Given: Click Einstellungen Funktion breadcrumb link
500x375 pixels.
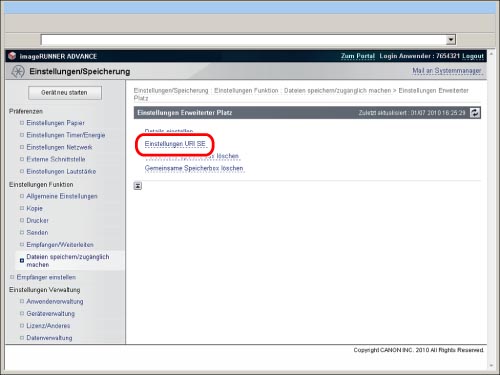Looking at the screenshot, I should point(246,91).
